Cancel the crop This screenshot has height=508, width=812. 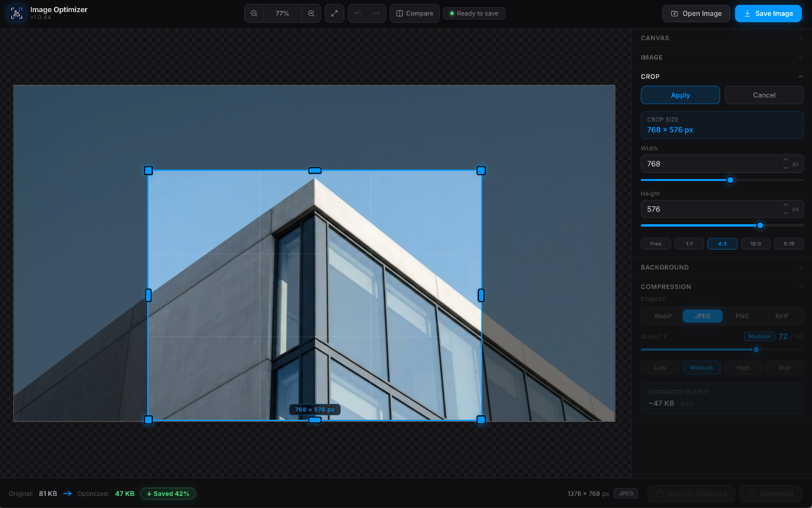click(x=764, y=95)
